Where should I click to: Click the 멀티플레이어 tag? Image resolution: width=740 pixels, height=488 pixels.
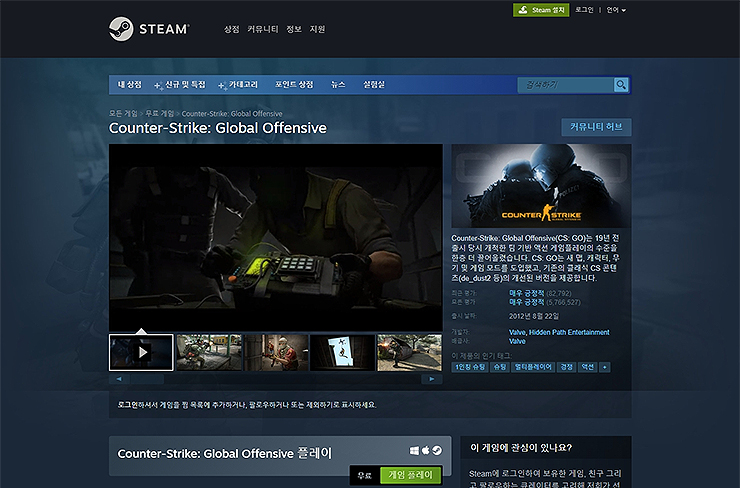point(533,367)
